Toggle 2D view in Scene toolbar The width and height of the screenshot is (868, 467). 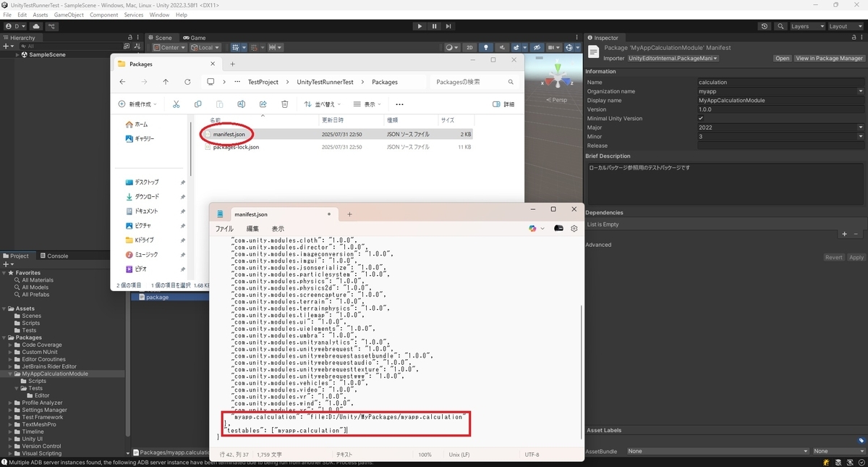pos(469,48)
